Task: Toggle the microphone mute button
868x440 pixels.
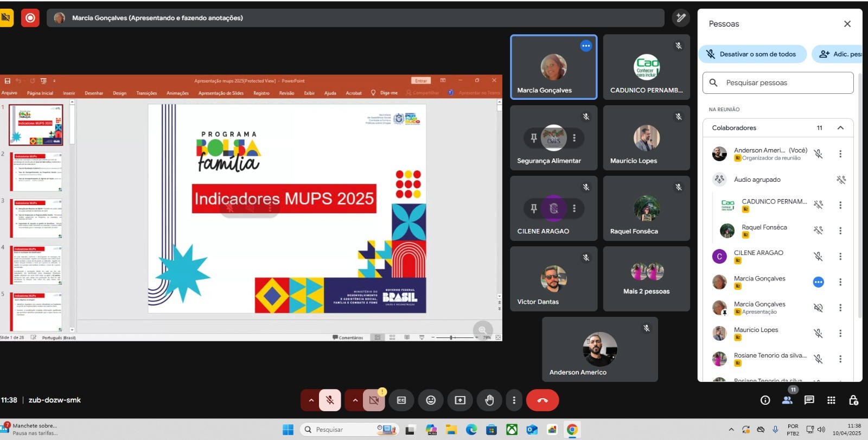Action: 330,400
